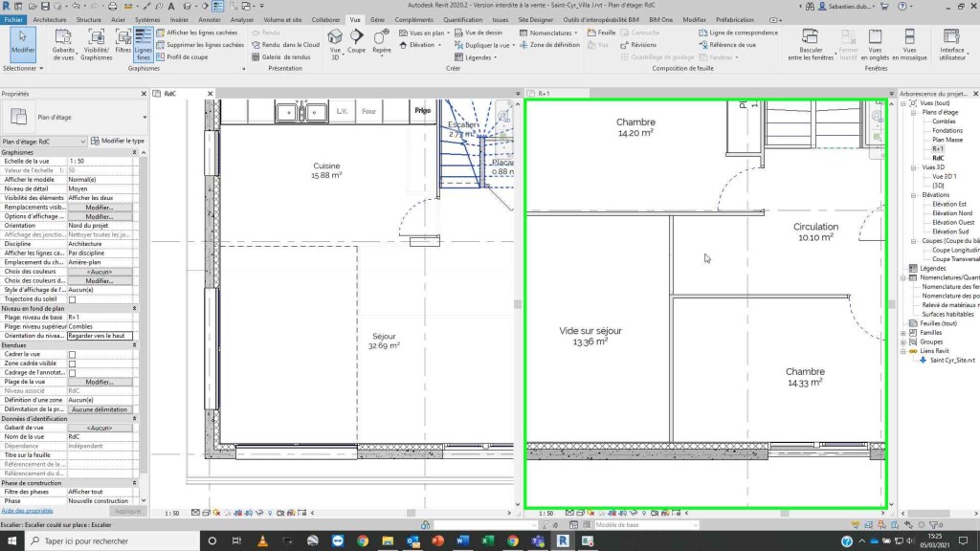Select Combles in project browser
The image size is (980, 551).
click(x=944, y=121)
